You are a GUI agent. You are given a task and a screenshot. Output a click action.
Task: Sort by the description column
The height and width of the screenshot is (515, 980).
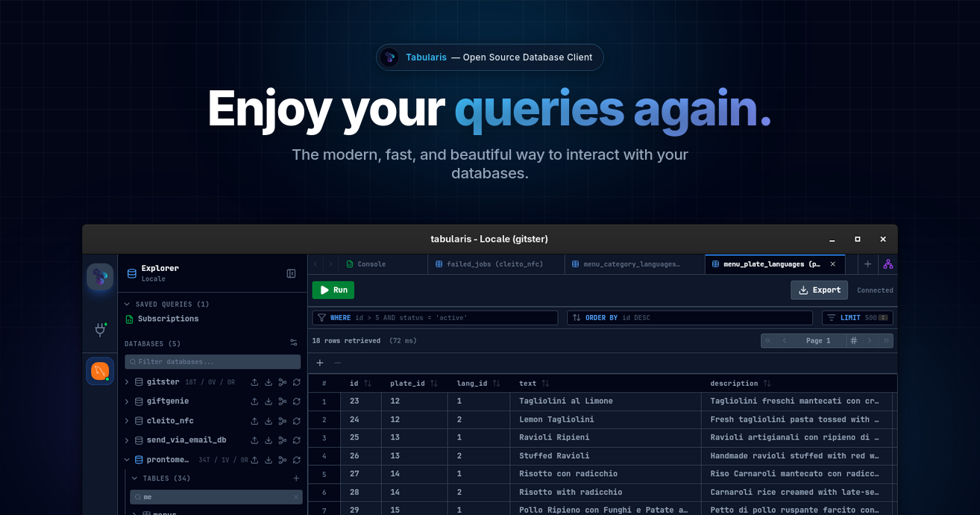(x=767, y=384)
